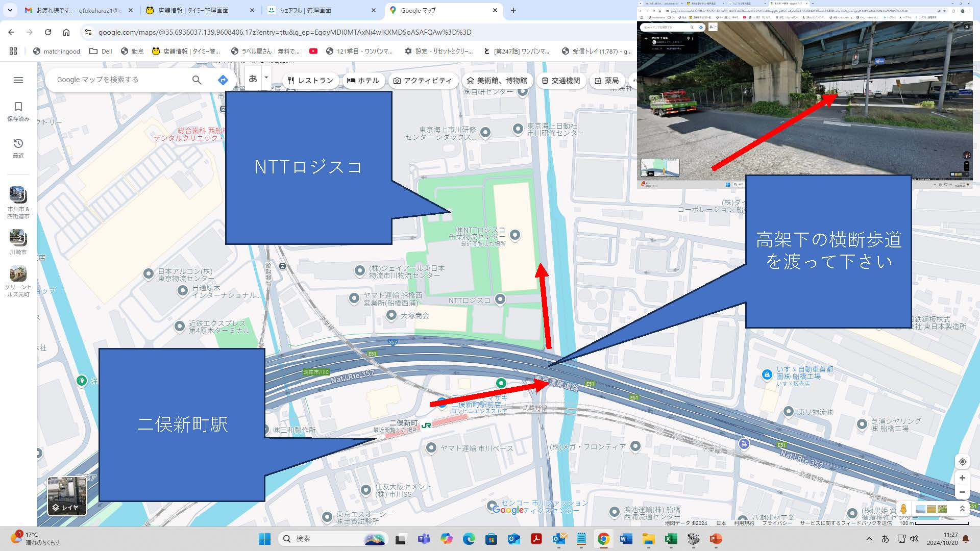Show hidden system tray icons chevron
The width and height of the screenshot is (980, 551).
click(869, 539)
